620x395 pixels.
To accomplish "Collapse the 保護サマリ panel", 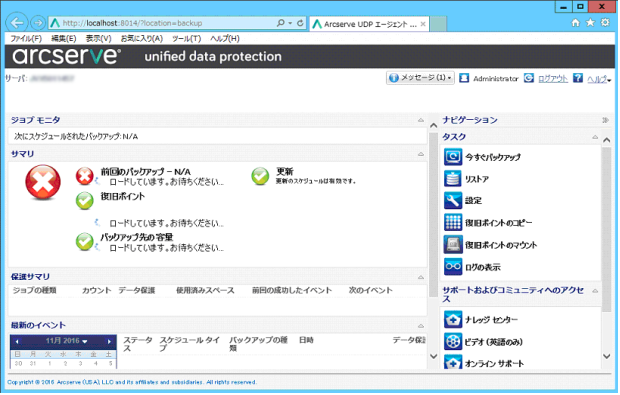I will 421,278.
